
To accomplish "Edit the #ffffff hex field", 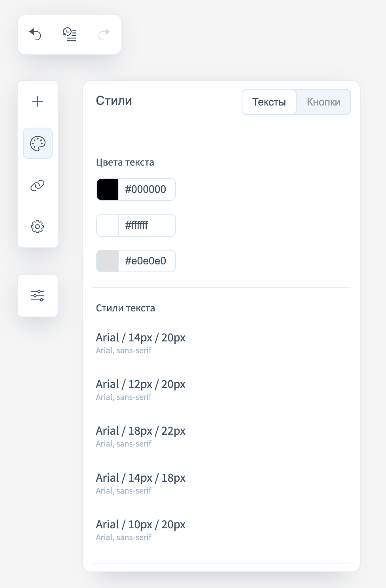I will pos(146,225).
